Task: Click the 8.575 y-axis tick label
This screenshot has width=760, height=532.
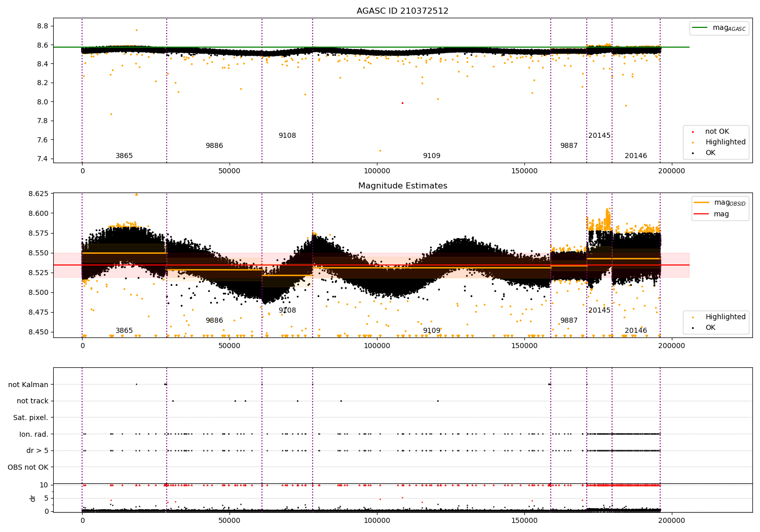Action: pos(39,233)
